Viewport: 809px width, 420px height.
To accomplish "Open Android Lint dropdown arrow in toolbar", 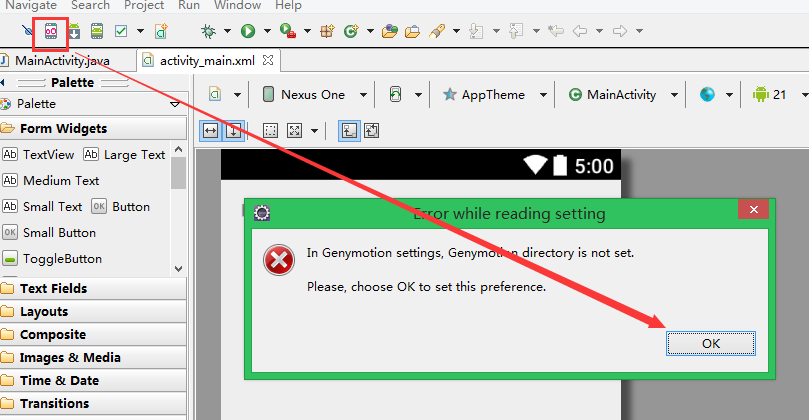I will coord(140,31).
